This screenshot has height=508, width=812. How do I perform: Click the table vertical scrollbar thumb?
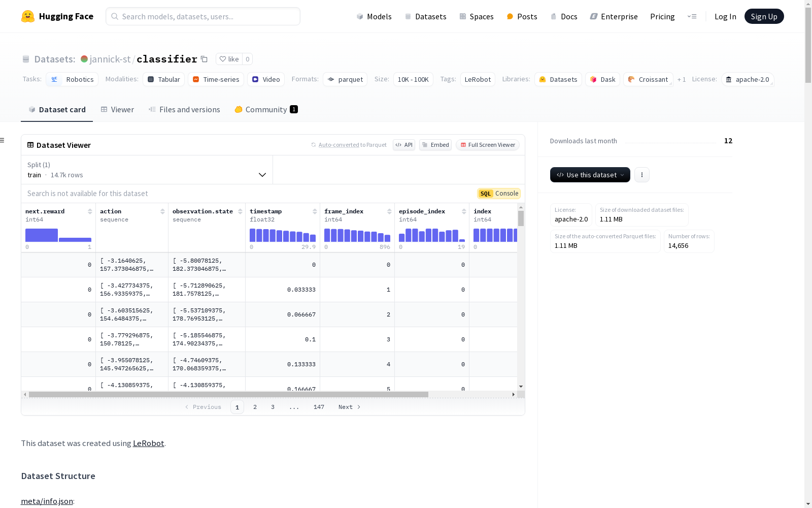(x=521, y=218)
